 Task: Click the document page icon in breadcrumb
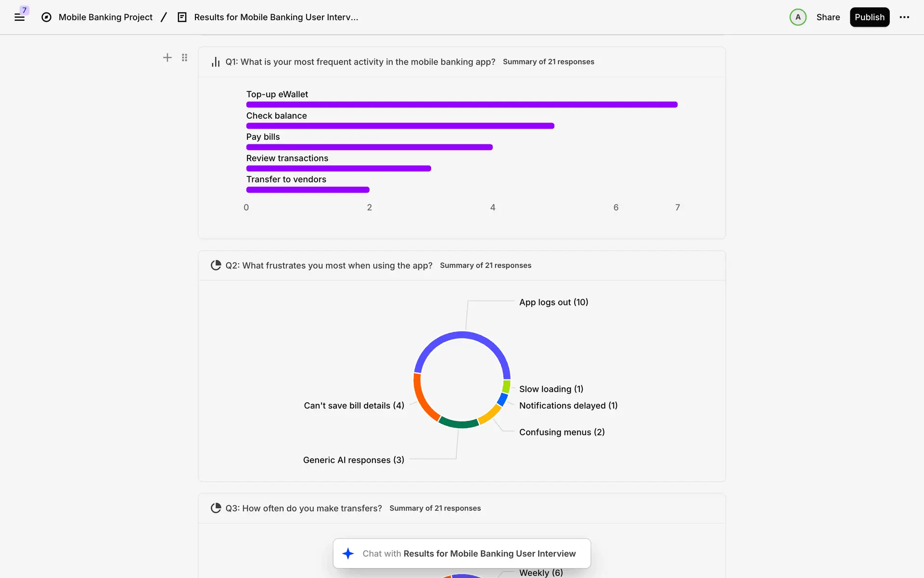[182, 17]
